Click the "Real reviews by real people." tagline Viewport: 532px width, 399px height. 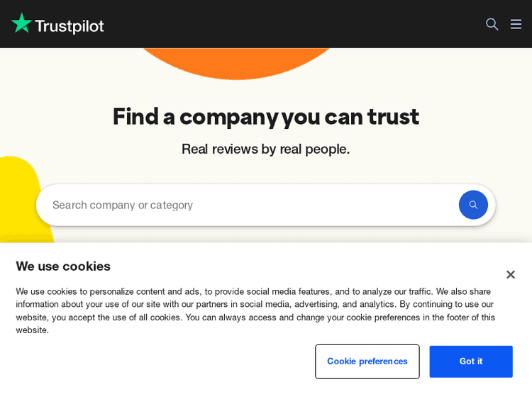(265, 149)
